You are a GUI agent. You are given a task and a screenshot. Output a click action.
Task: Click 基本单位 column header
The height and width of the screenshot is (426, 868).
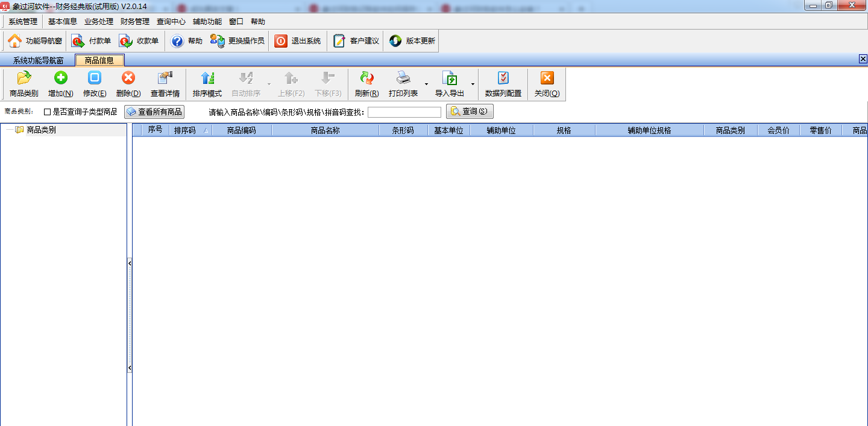click(449, 130)
